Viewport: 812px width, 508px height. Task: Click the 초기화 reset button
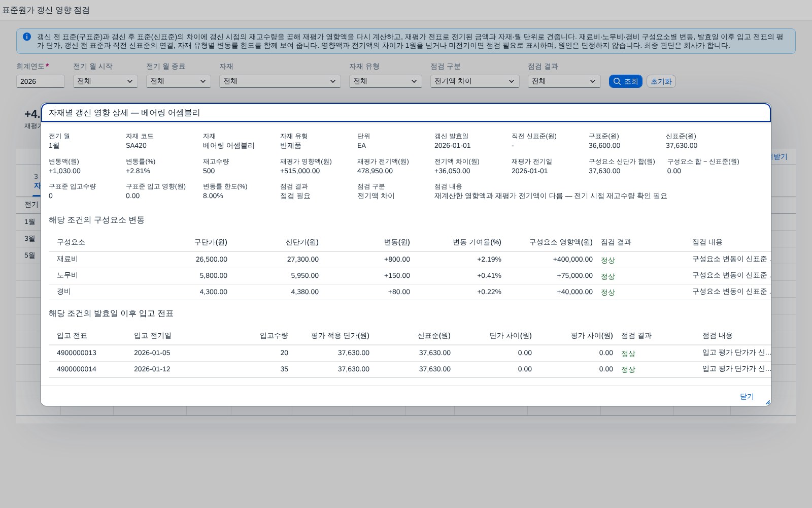(x=661, y=81)
